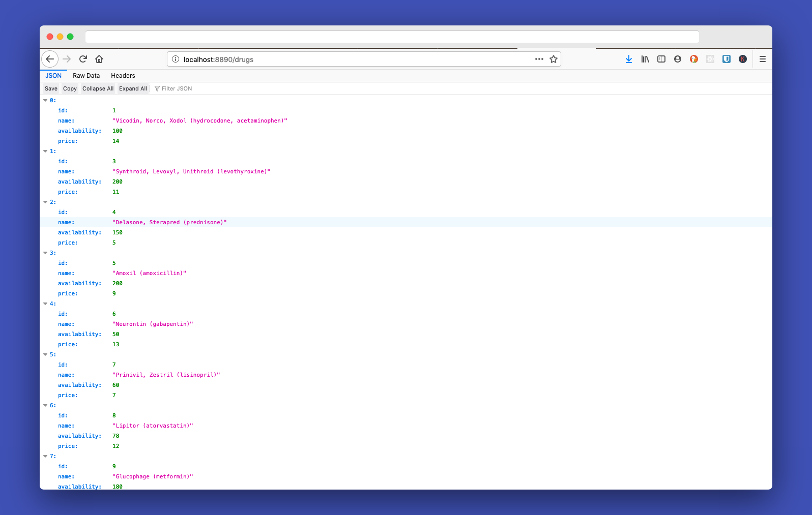Click the Collapse All button
The image size is (812, 515).
(x=98, y=88)
